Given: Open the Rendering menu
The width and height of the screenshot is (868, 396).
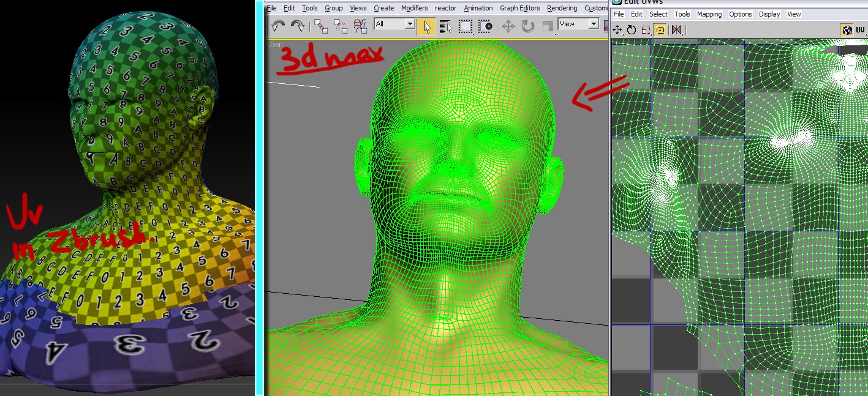Looking at the screenshot, I should [562, 8].
